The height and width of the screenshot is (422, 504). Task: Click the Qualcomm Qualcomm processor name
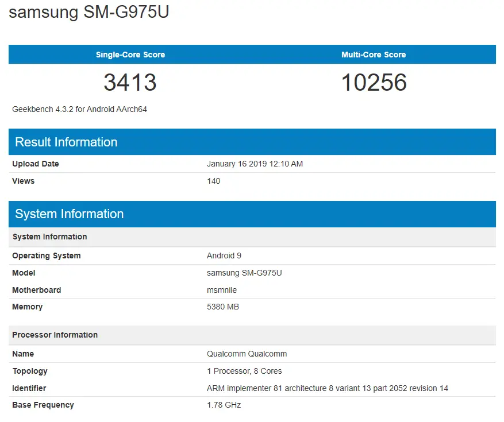point(247,354)
